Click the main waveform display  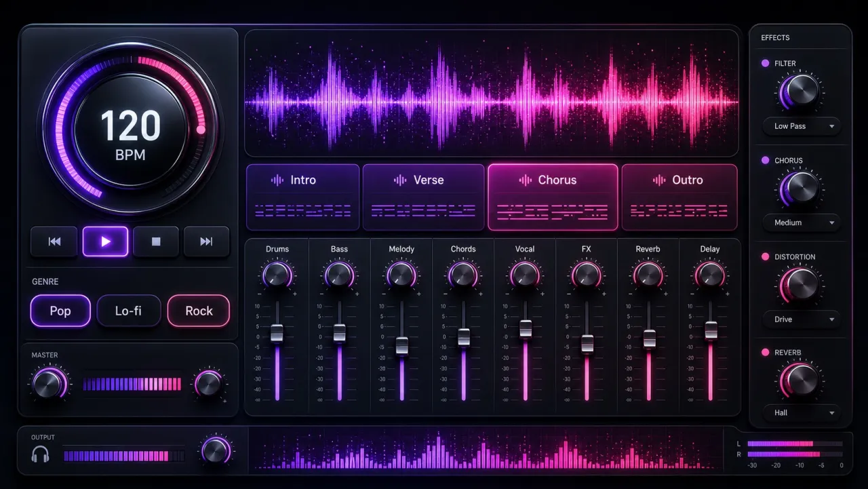[x=492, y=93]
